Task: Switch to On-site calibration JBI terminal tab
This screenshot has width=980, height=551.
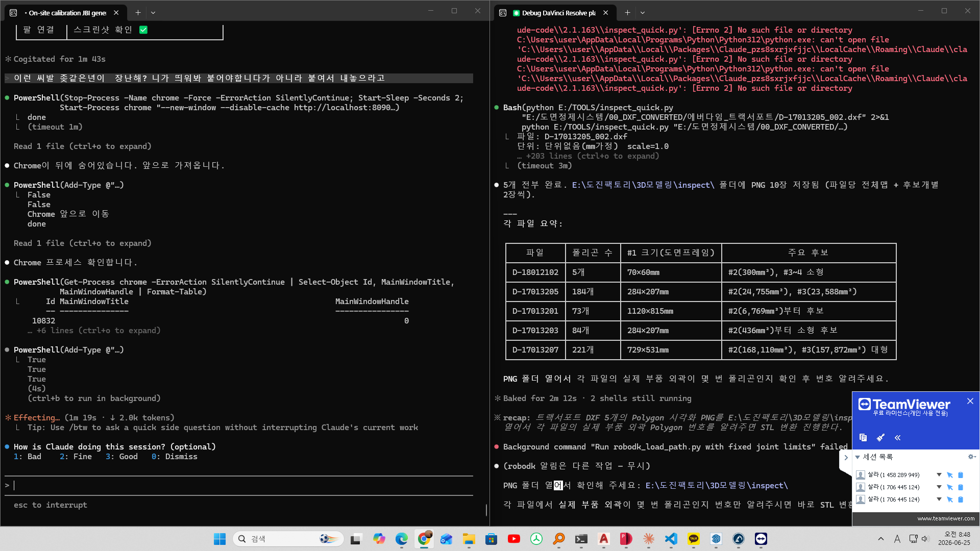Action: [x=65, y=13]
